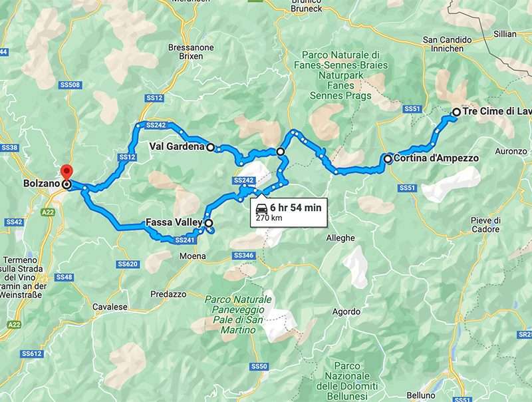
Task: Select the Val Gardena waypoint circle
Action: (211, 147)
